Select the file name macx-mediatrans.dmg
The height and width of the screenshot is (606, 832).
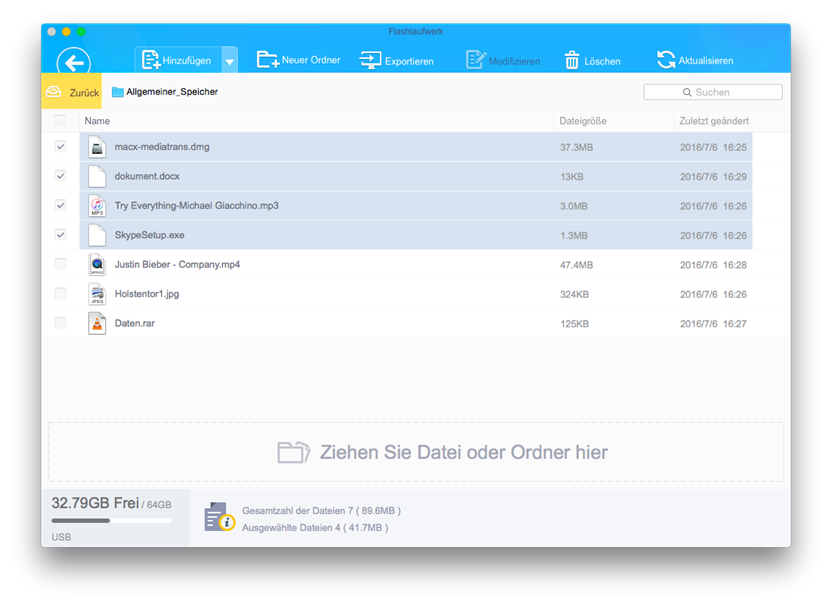(162, 147)
